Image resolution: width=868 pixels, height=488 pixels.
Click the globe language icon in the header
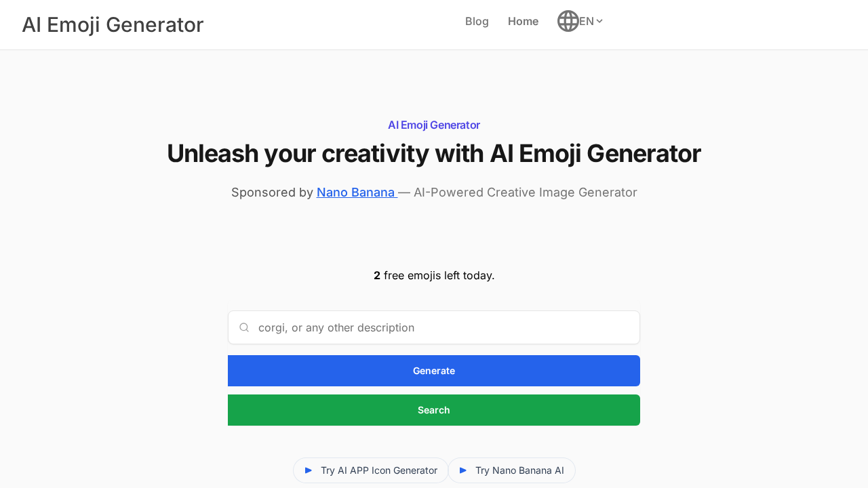tap(568, 21)
